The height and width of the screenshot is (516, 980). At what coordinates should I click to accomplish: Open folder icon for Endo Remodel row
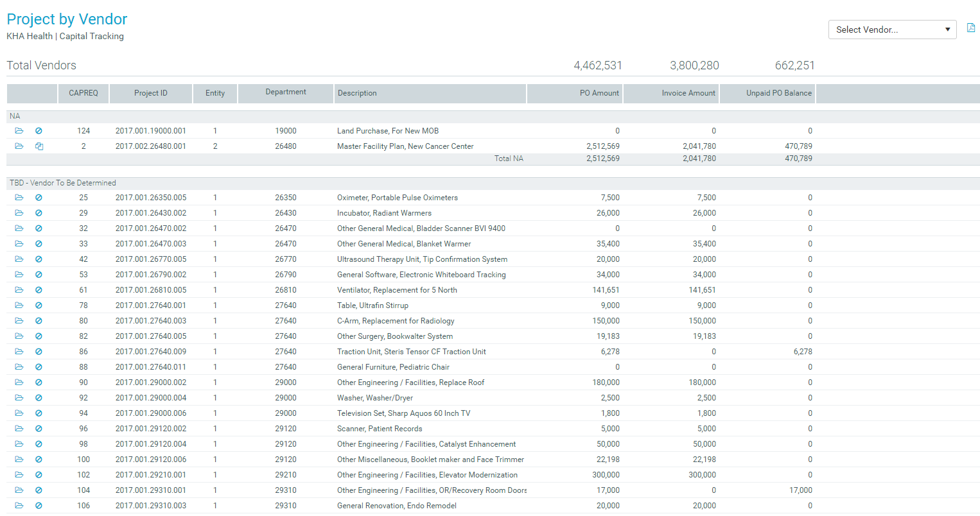pos(19,506)
